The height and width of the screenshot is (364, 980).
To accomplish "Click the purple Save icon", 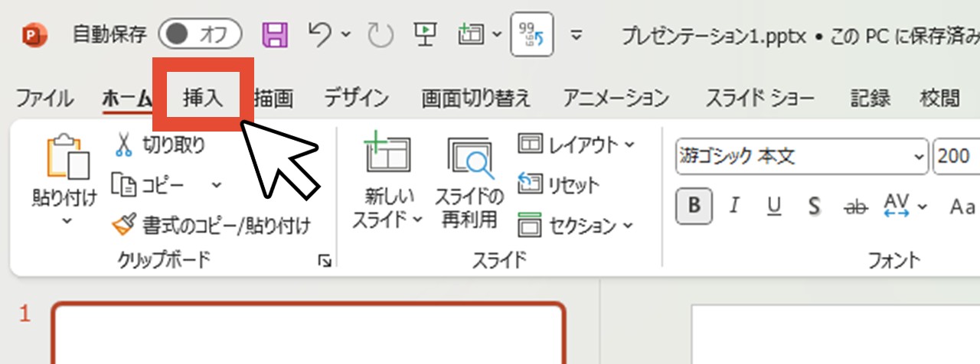I will point(275,34).
